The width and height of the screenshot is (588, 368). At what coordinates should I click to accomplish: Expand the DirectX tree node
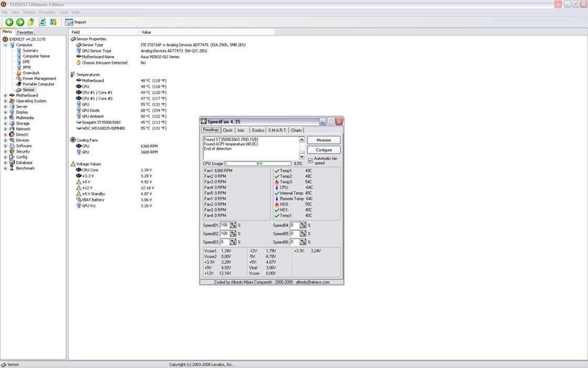pos(5,135)
